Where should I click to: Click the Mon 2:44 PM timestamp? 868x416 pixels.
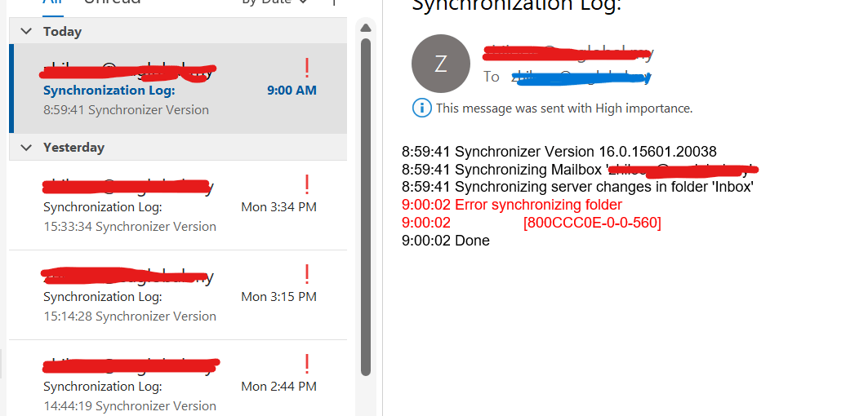[279, 387]
